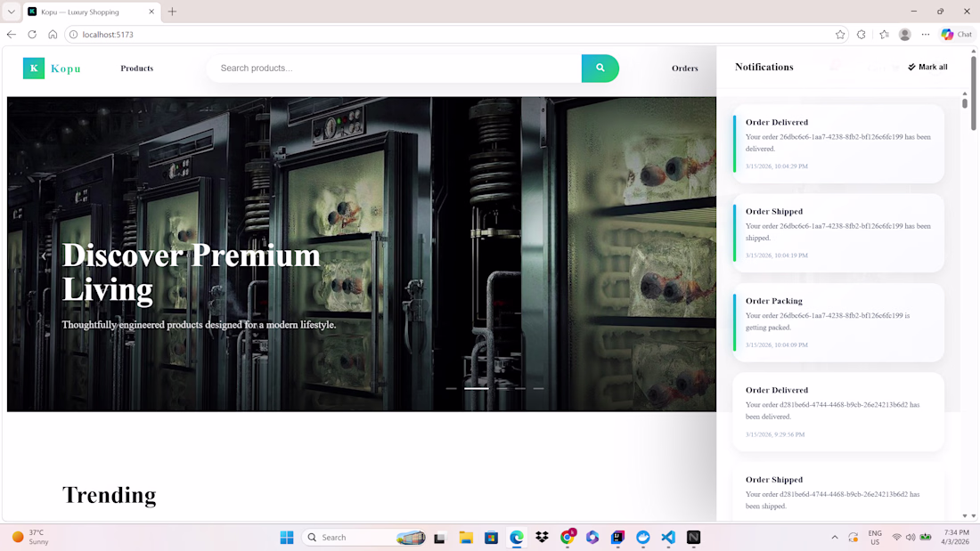This screenshot has width=980, height=551.
Task: Click the green search magnifier button
Action: (x=600, y=68)
